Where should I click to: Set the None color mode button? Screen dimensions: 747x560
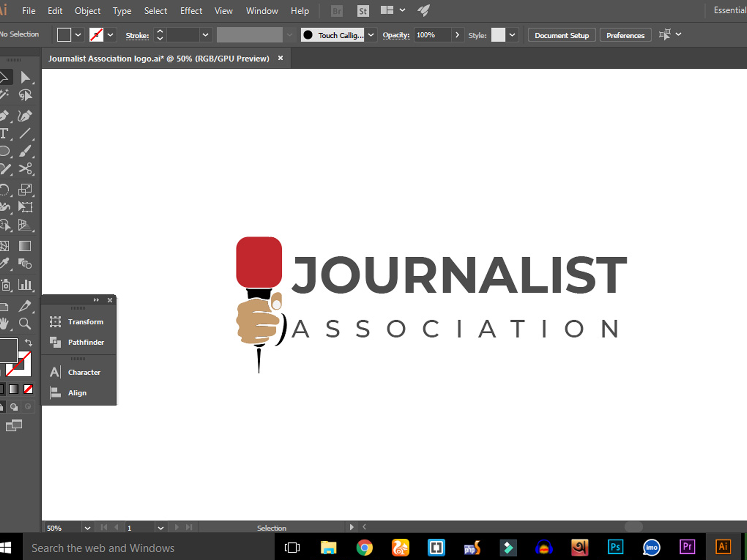[28, 389]
